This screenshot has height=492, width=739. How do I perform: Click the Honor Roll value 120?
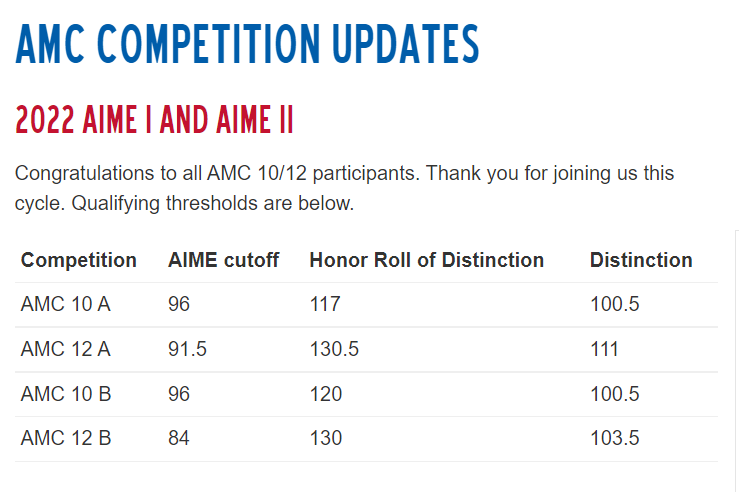(326, 394)
